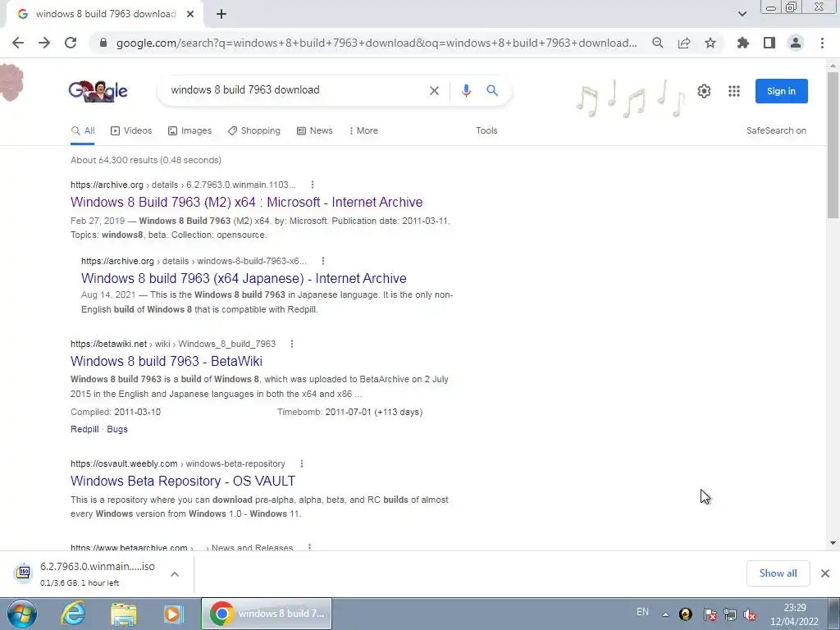Image resolution: width=840 pixels, height=630 pixels.
Task: Open search Tools
Action: (x=486, y=130)
